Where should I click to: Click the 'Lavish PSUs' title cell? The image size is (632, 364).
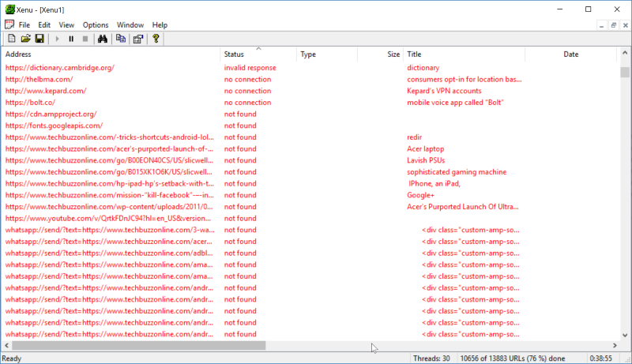click(426, 160)
